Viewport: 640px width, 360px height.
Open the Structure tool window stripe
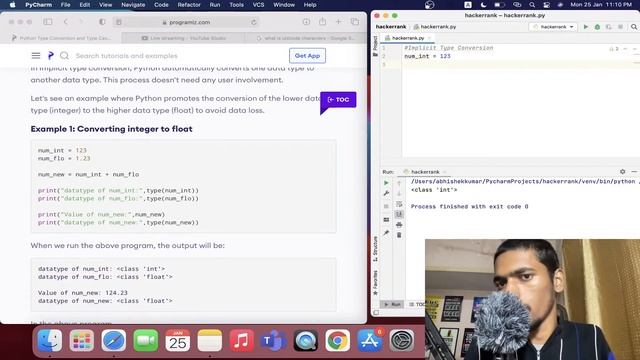(x=375, y=249)
